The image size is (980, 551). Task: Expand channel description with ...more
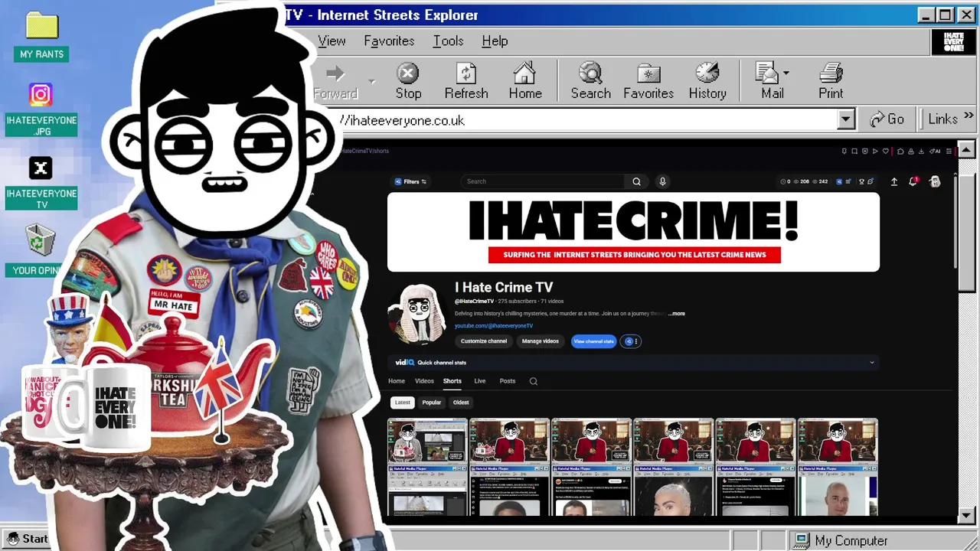pos(677,314)
